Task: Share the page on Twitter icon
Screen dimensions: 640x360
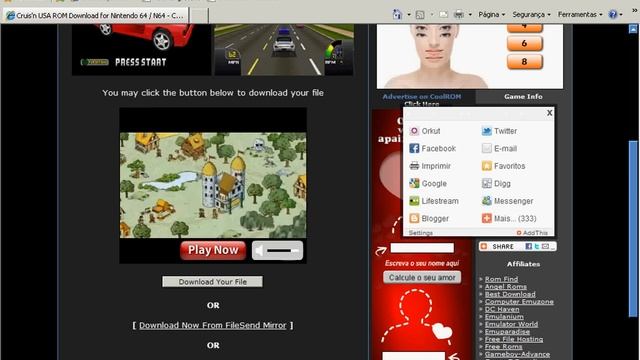Action: click(487, 131)
